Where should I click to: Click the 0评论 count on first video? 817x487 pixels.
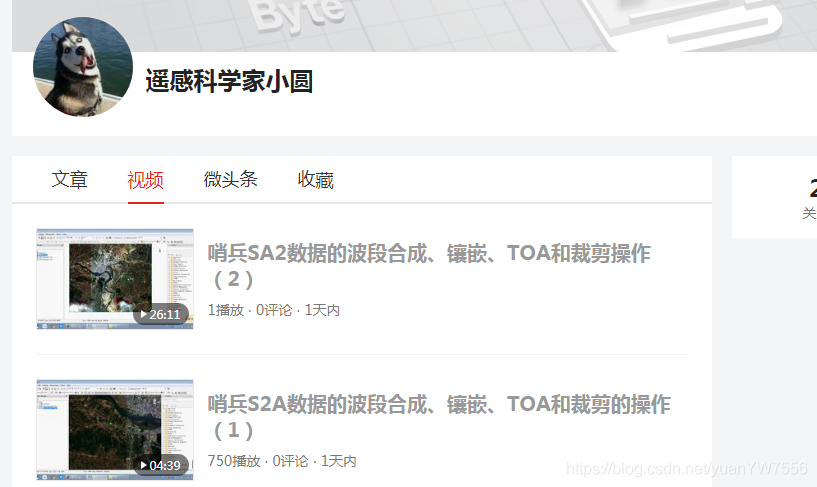[274, 310]
